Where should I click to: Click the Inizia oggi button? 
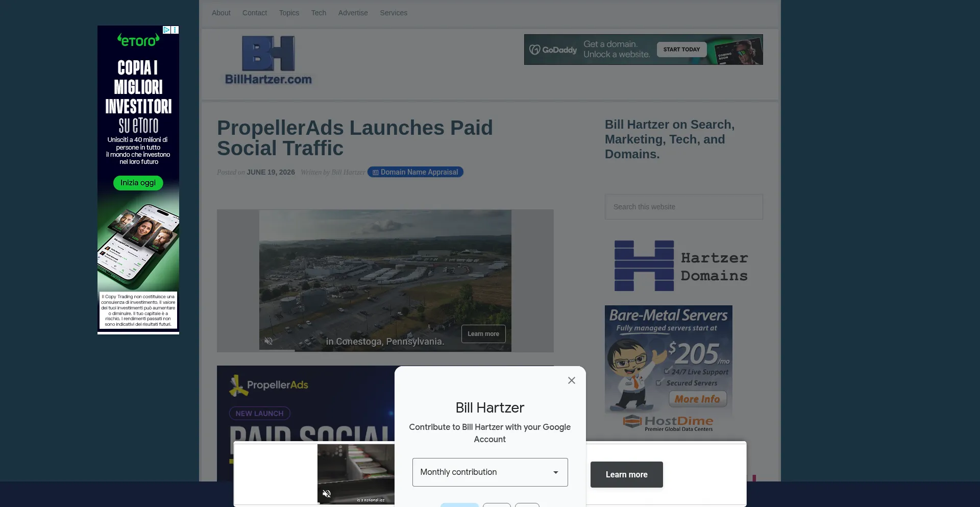[x=138, y=183]
